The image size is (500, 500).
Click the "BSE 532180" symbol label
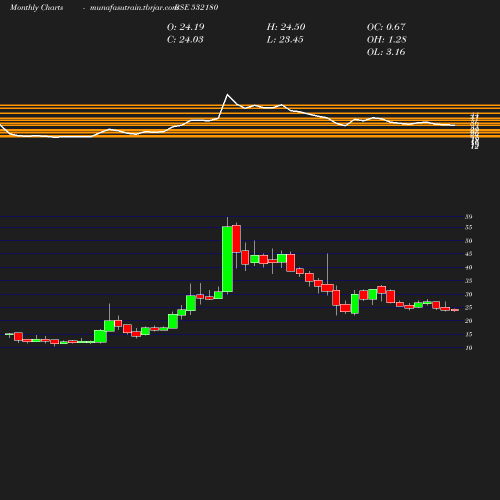[x=197, y=7]
